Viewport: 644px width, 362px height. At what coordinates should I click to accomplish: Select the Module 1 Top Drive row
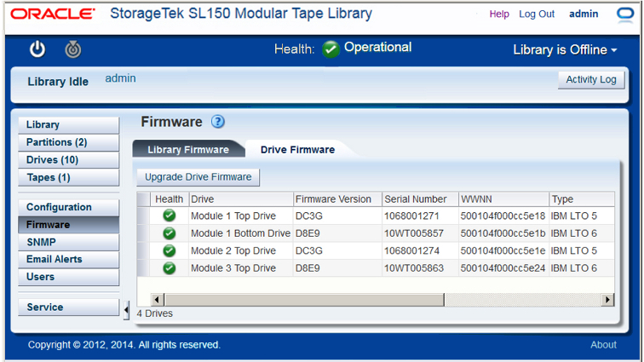pyautogui.click(x=376, y=215)
